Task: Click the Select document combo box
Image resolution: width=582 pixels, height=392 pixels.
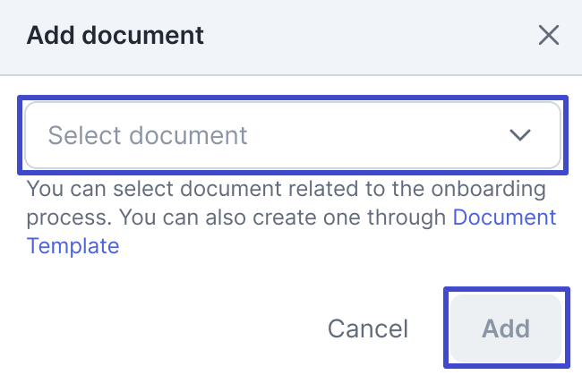Action: click(x=293, y=135)
